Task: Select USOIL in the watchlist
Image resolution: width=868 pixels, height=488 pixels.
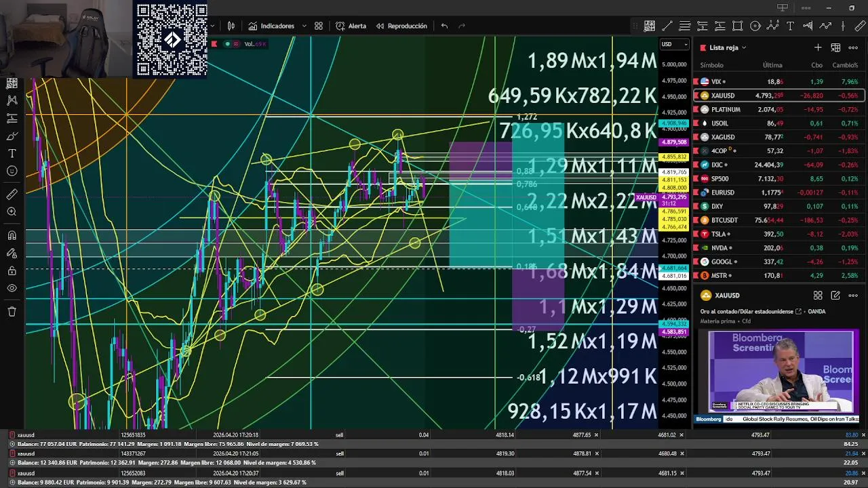Action: click(778, 123)
